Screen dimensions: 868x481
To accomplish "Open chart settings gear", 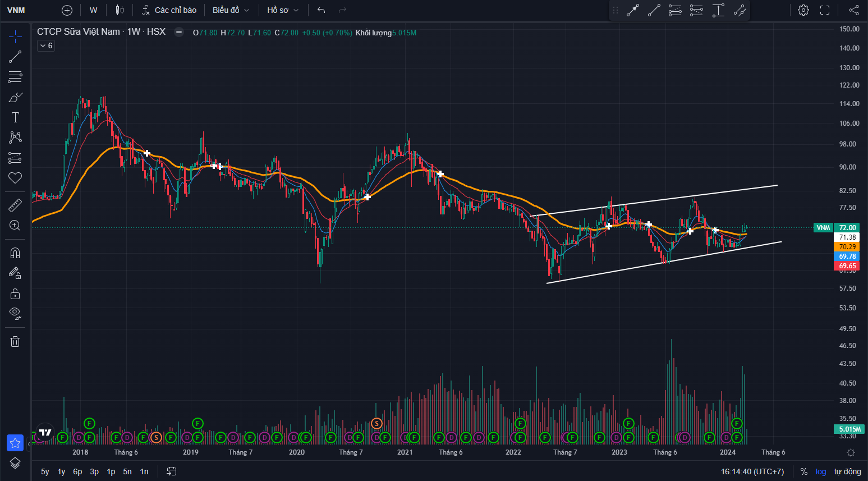I will coord(803,10).
